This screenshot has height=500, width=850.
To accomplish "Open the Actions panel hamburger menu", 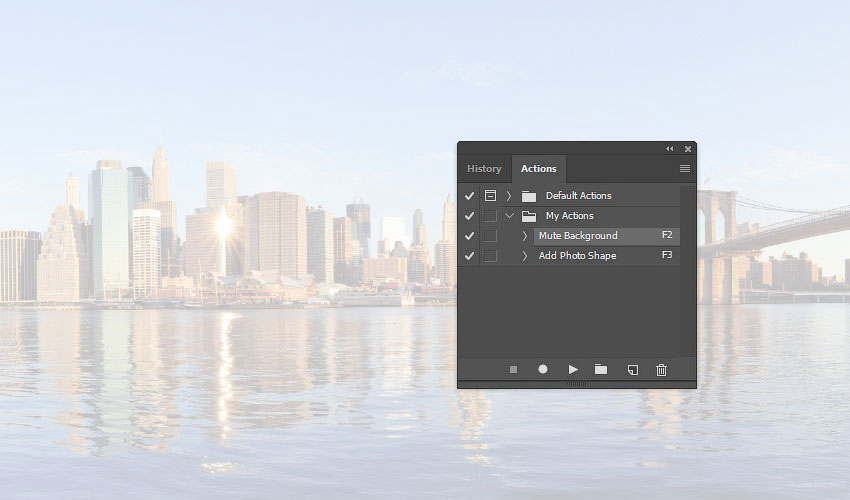I will [x=685, y=169].
